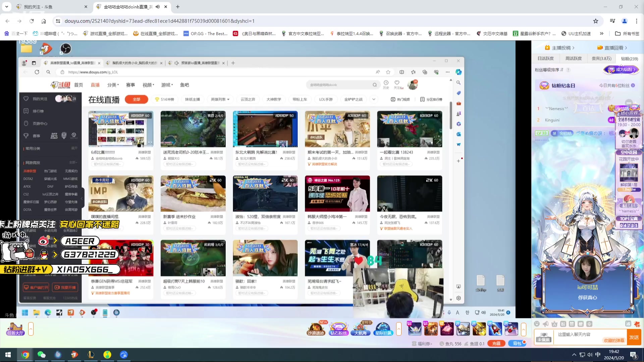
Task: Open a new Chrome tab
Action: [x=178, y=7]
